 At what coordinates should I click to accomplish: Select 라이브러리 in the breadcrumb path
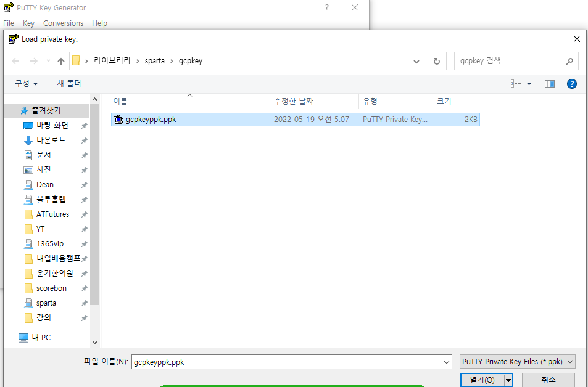[x=112, y=60]
